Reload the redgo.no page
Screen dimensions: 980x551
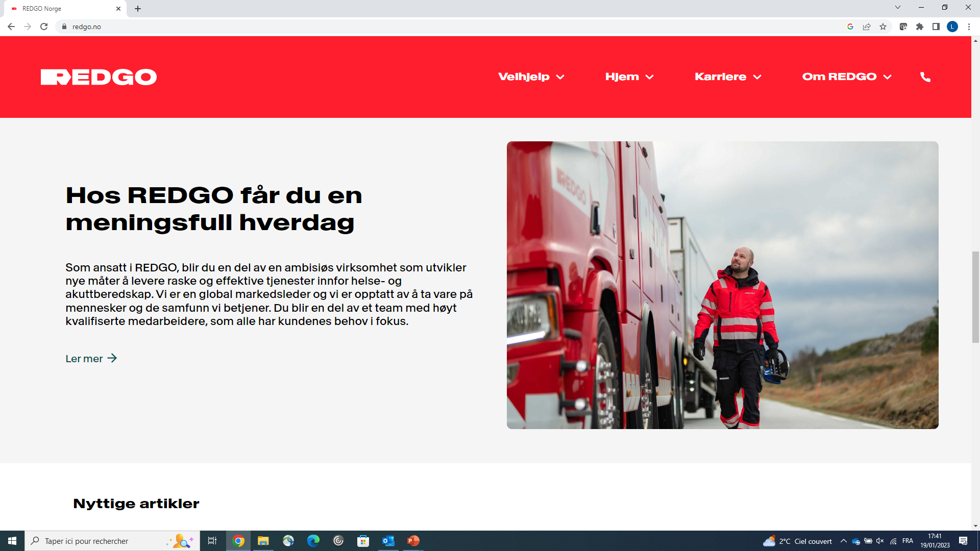pyautogui.click(x=44, y=27)
